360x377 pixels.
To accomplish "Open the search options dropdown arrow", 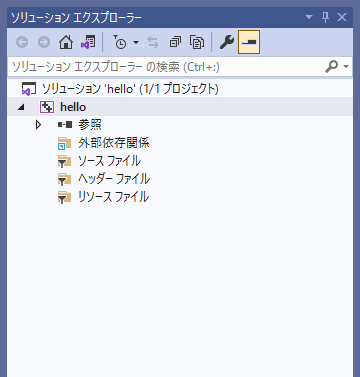I will click(x=346, y=67).
